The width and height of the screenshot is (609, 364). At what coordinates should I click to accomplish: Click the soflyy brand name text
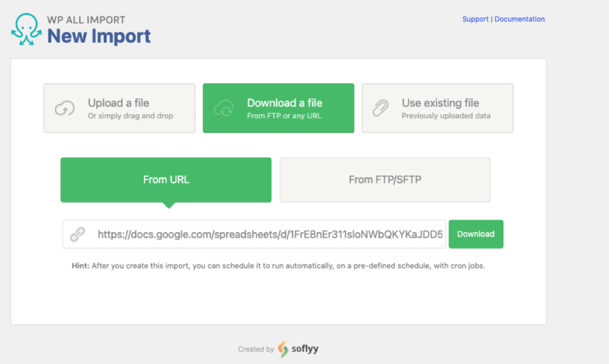coord(305,349)
